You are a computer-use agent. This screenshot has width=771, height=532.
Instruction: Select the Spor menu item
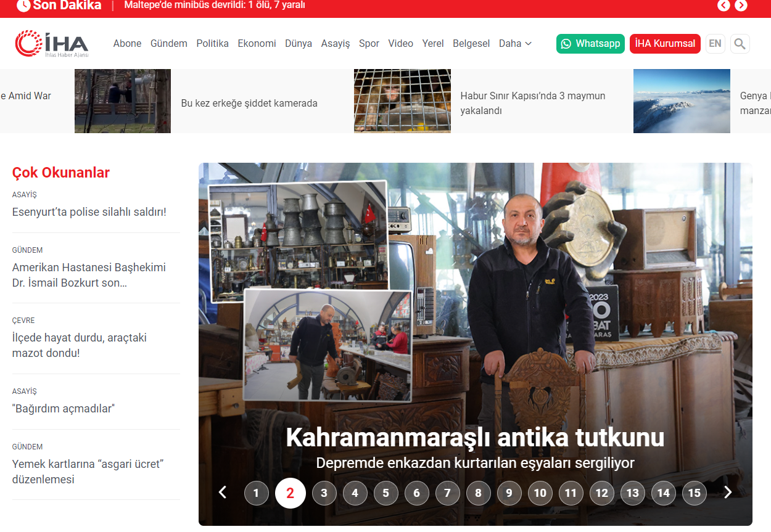(x=369, y=44)
